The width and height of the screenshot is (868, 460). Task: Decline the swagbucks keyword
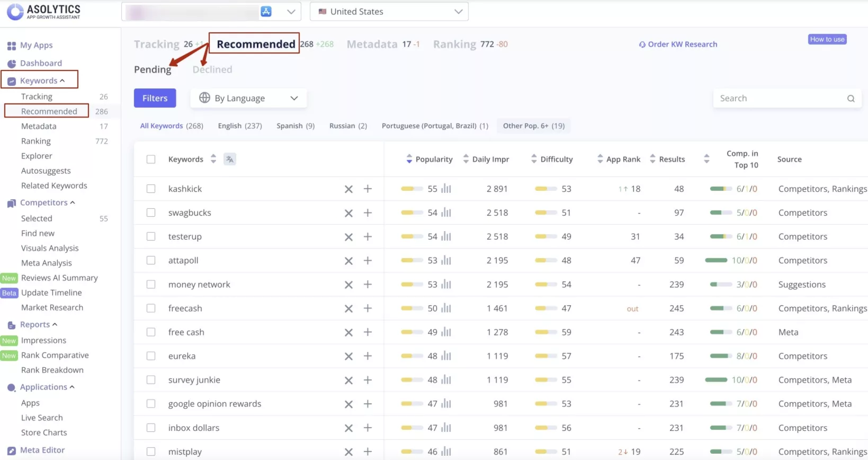pos(348,213)
